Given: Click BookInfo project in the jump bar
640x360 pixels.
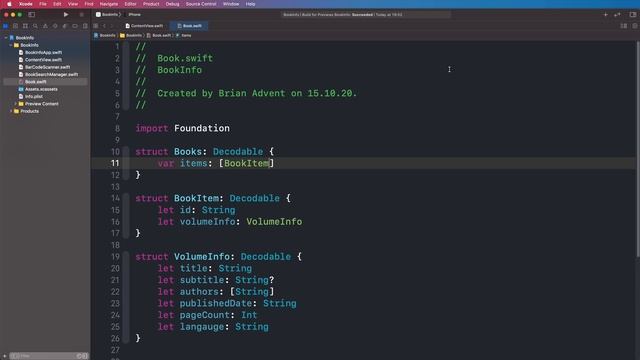Looking at the screenshot, I should 105,36.
